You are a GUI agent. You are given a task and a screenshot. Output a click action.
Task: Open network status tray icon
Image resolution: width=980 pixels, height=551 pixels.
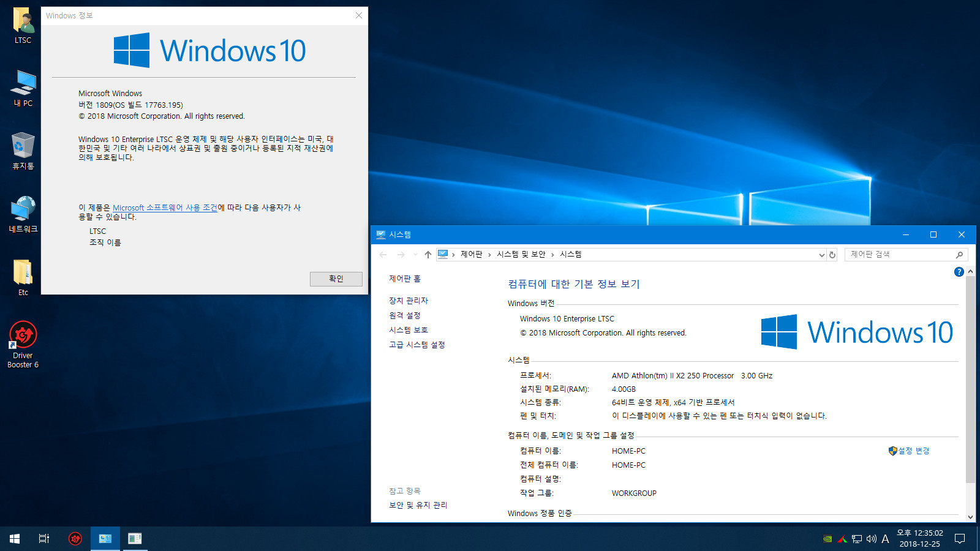point(857,539)
